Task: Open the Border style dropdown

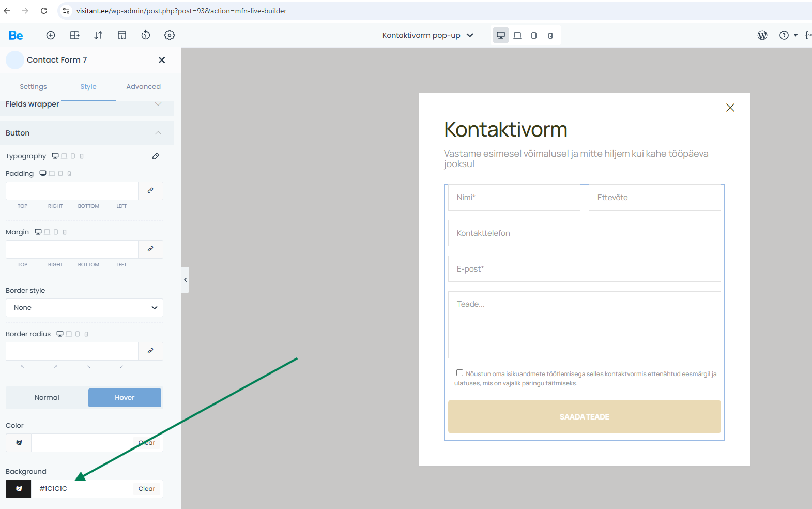Action: point(84,308)
